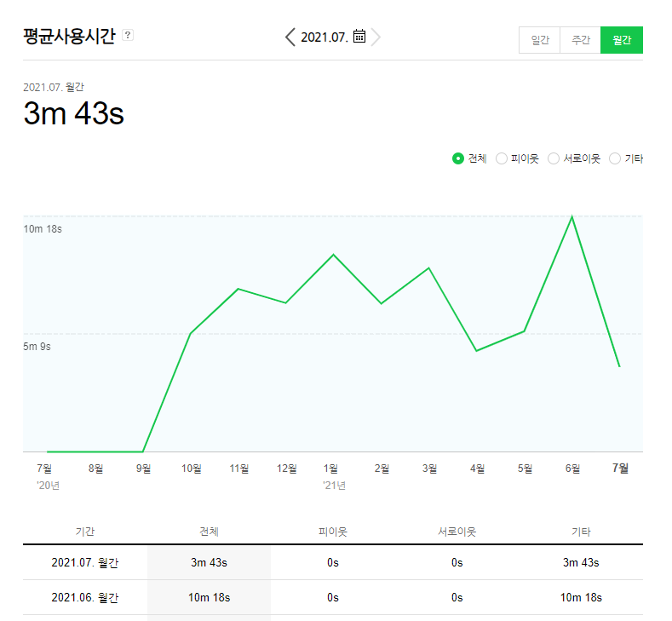Click the 4월 axis label

point(477,469)
